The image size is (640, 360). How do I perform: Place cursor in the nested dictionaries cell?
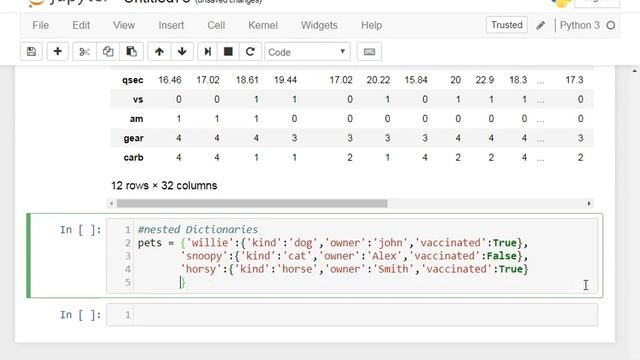[x=365, y=256]
